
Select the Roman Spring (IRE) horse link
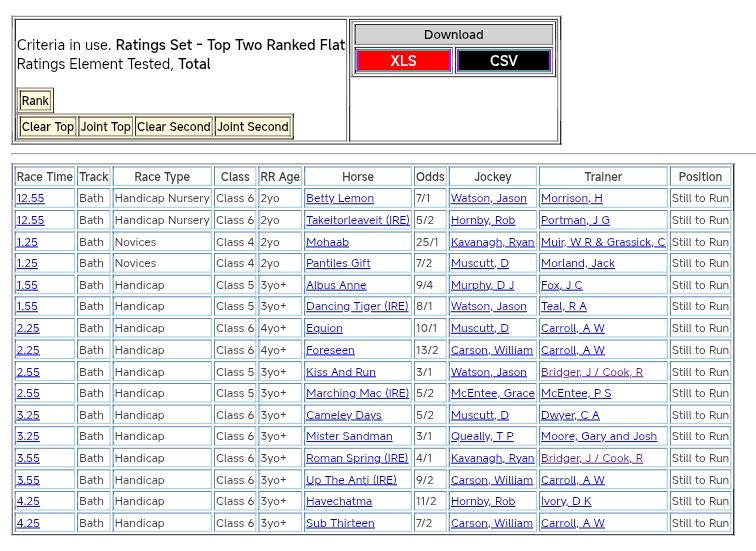[x=357, y=458]
